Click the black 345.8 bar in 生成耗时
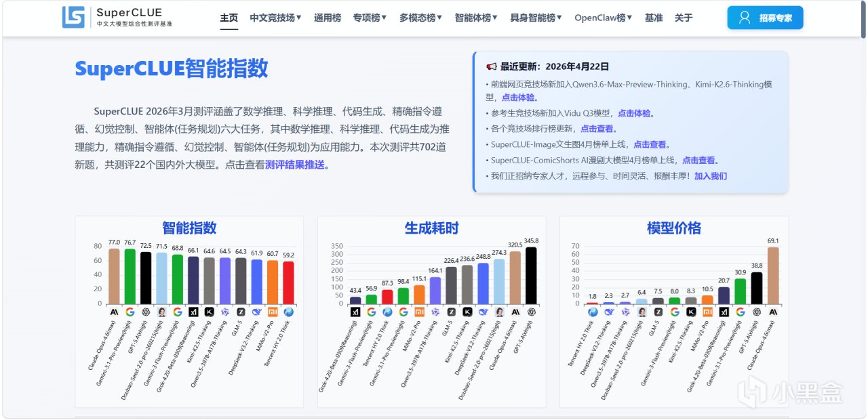The height and width of the screenshot is (420, 868). pos(530,275)
